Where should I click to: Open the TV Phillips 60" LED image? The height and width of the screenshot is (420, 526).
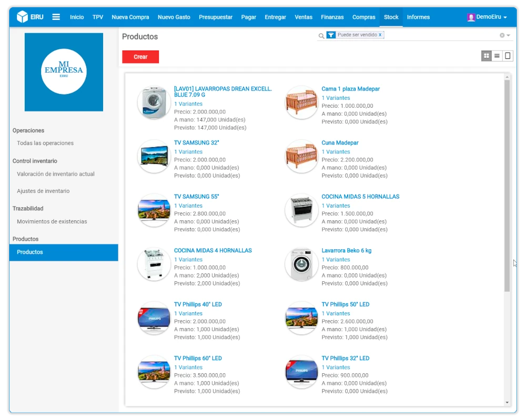(154, 372)
